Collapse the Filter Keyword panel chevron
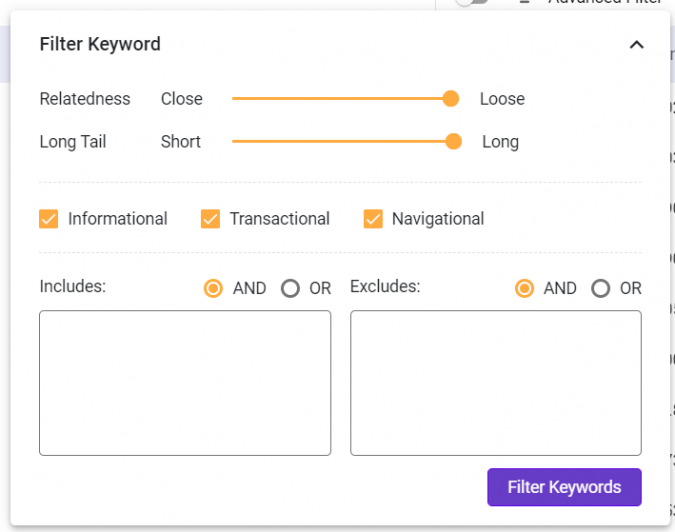 [636, 44]
